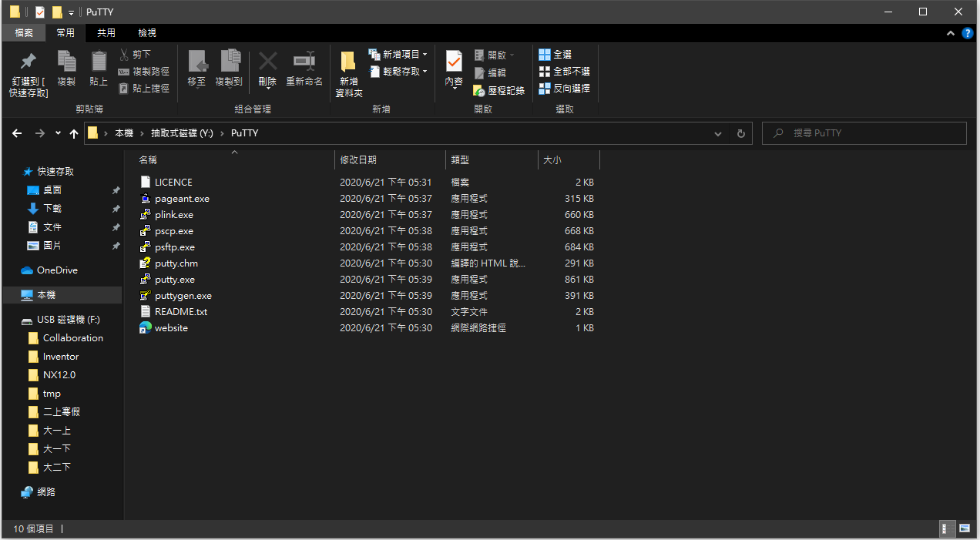Click Select All (全選) in ribbon
980x540 pixels.
click(x=555, y=55)
